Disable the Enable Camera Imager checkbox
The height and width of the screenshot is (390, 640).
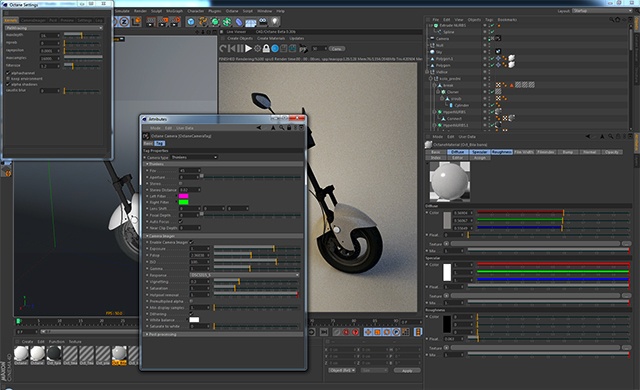(191, 242)
